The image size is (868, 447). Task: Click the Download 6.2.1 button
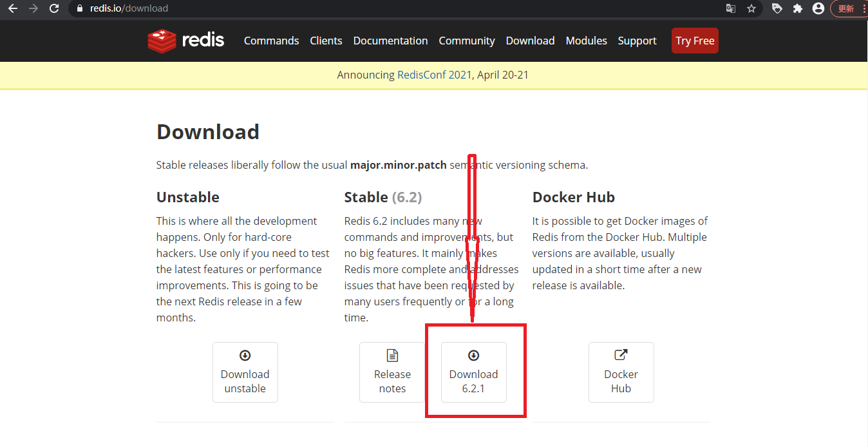point(474,372)
